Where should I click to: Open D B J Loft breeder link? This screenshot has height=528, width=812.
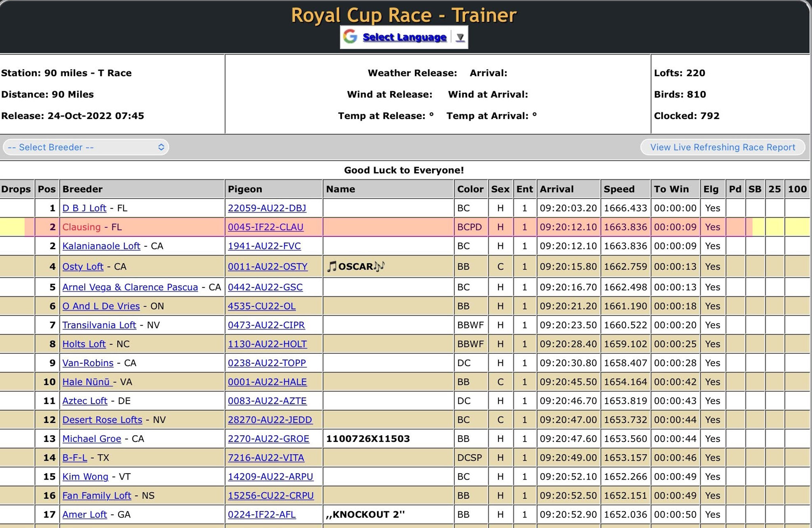(84, 208)
